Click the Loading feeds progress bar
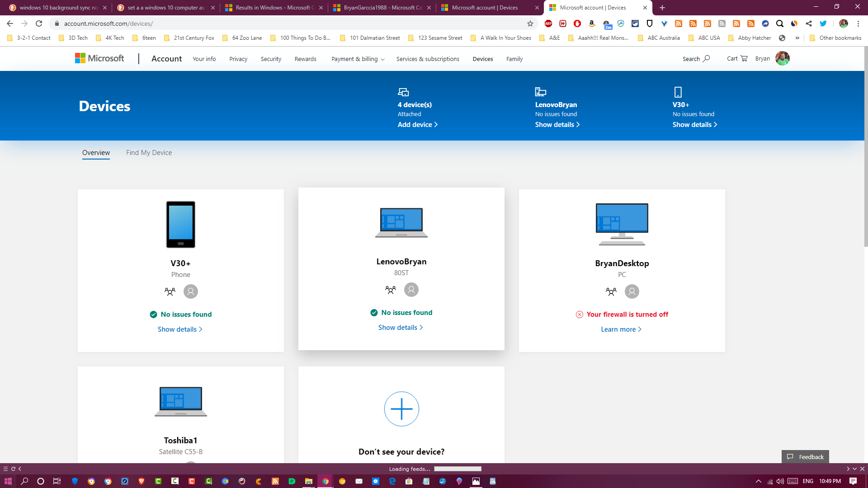This screenshot has height=488, width=868. [458, 469]
